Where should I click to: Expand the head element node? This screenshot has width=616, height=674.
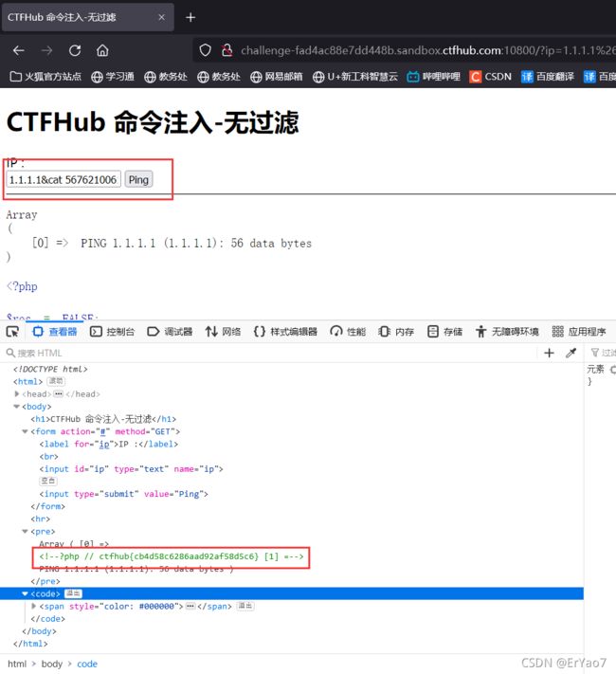click(x=17, y=393)
